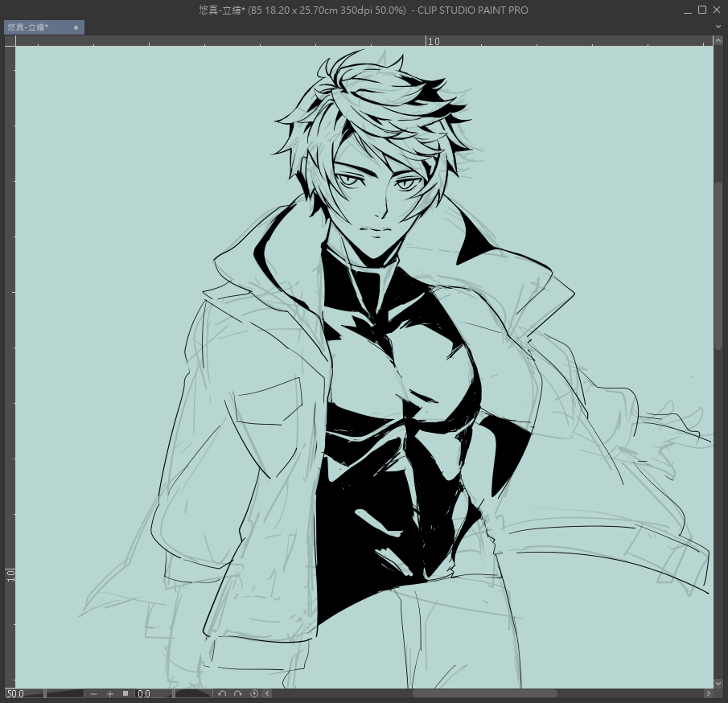Image resolution: width=728 pixels, height=703 pixels.
Task: Click the horizontal scrollbar thumb
Action: coord(485,693)
